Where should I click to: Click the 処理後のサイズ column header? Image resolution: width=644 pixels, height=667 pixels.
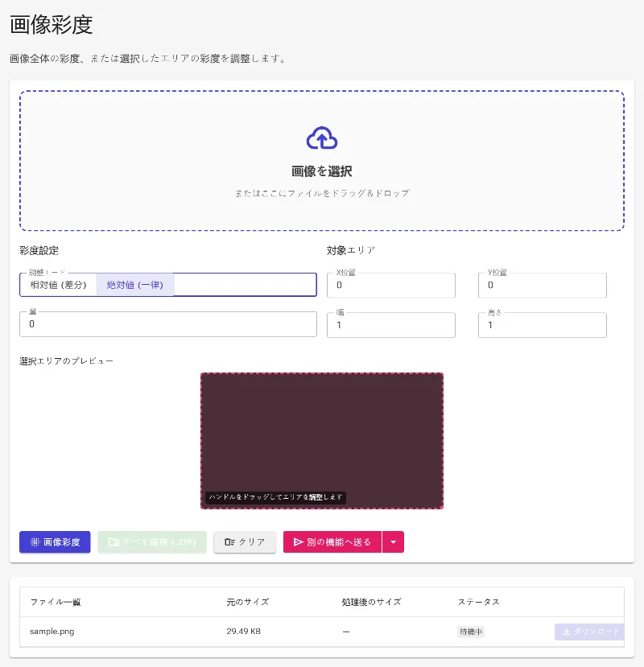pos(371,602)
